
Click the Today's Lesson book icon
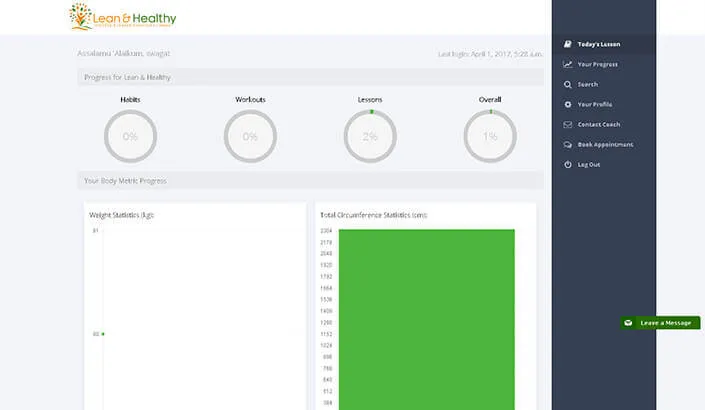[x=568, y=44]
